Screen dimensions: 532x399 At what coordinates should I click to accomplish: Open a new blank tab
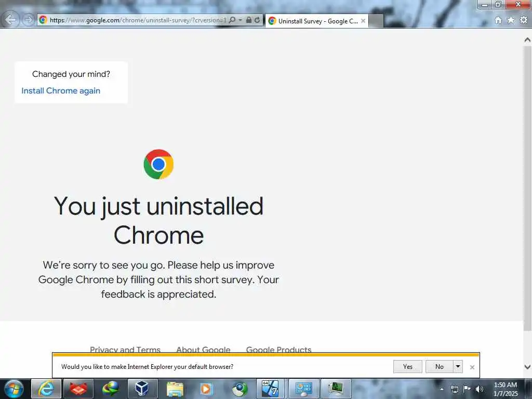[376, 21]
